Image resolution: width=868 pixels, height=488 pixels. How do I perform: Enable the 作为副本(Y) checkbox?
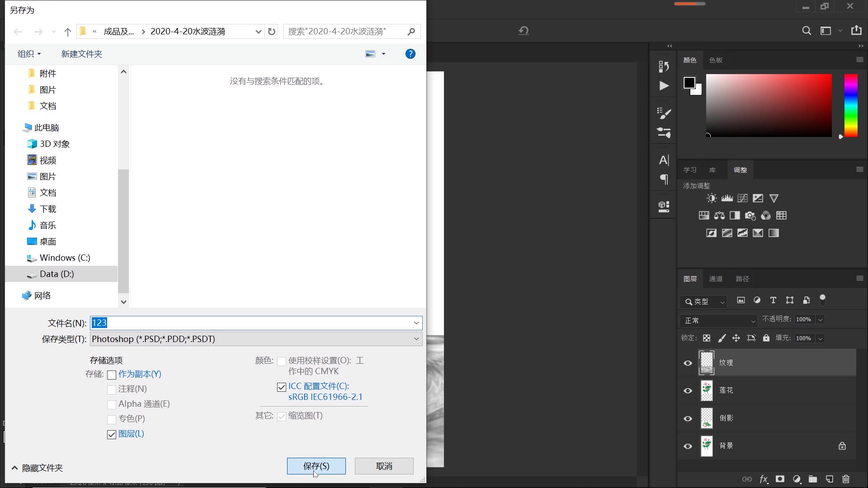(111, 375)
